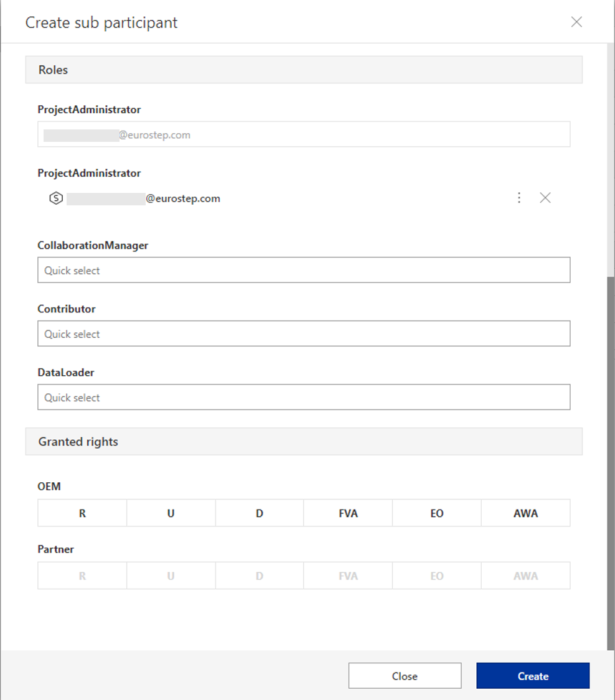
Task: Close the Create sub participant dialog
Action: (x=576, y=22)
